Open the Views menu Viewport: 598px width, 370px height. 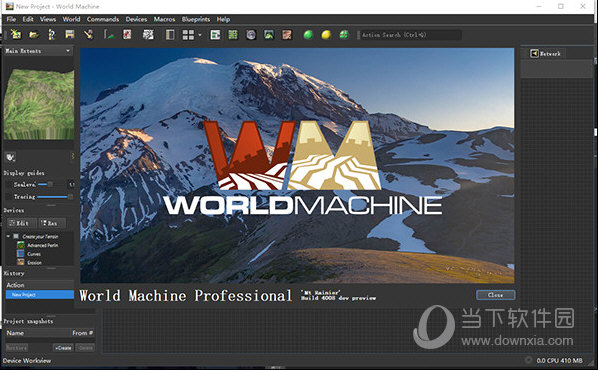click(48, 19)
